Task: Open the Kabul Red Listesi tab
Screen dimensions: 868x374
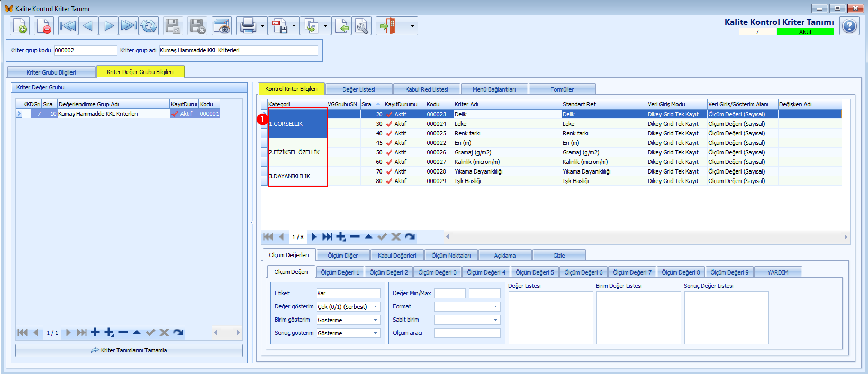Action: click(427, 89)
